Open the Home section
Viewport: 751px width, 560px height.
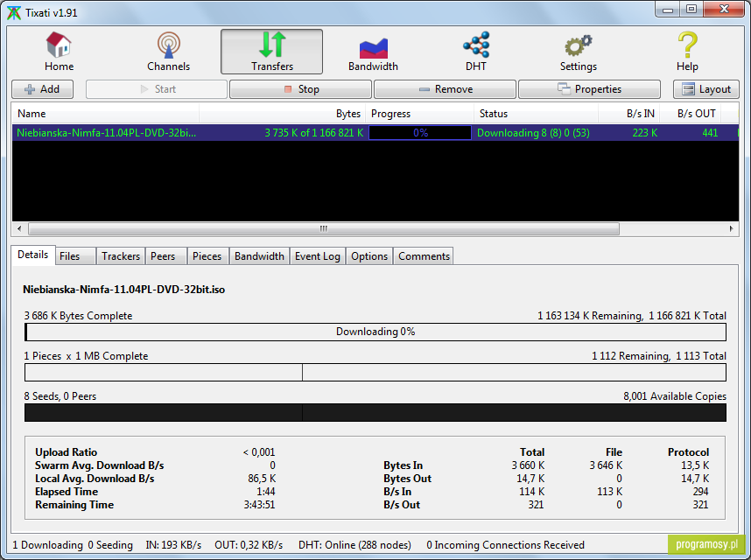(x=59, y=52)
